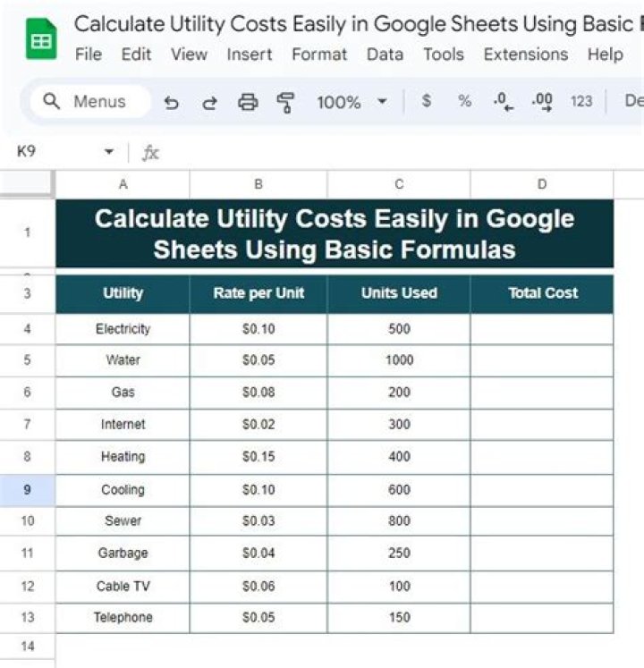The image size is (644, 668).
Task: Open the Google Sheets home icon
Action: click(41, 38)
